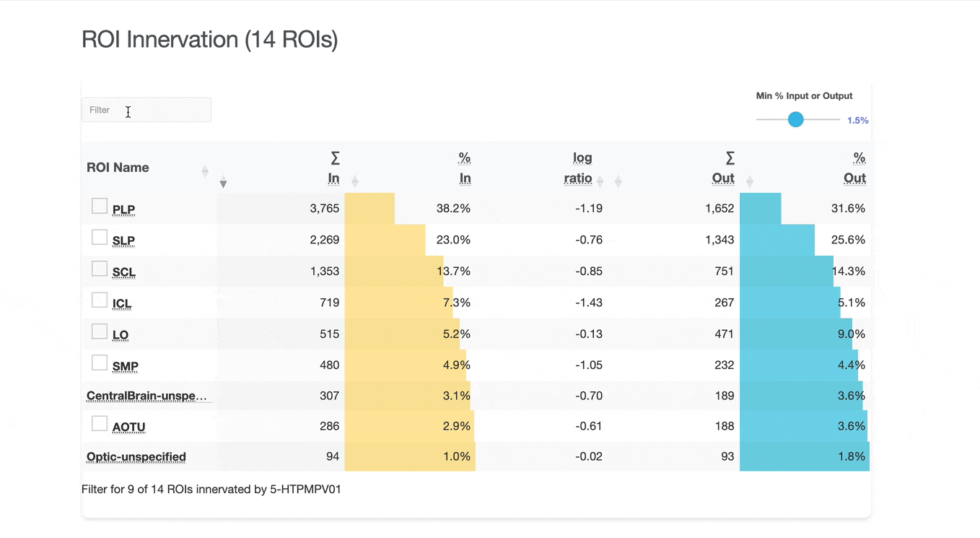Toggle the AOTU checkbox

pos(100,424)
